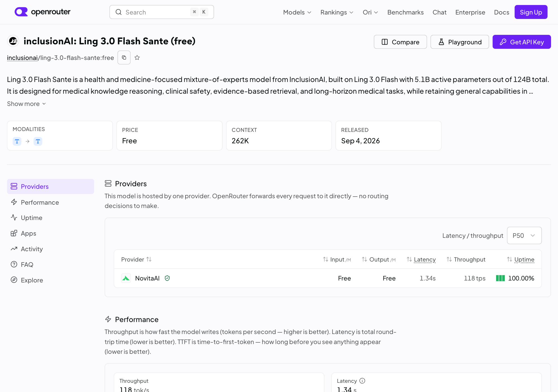Focus the Search input field
This screenshot has height=392, width=558.
tap(162, 12)
